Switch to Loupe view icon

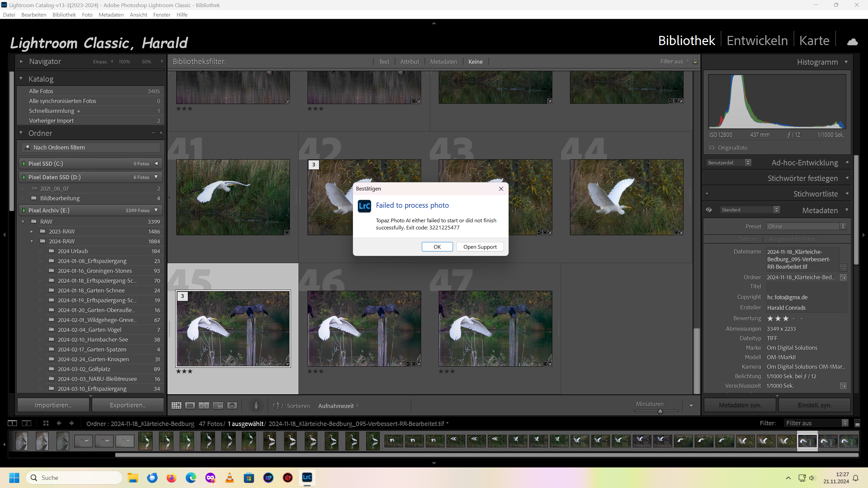190,406
